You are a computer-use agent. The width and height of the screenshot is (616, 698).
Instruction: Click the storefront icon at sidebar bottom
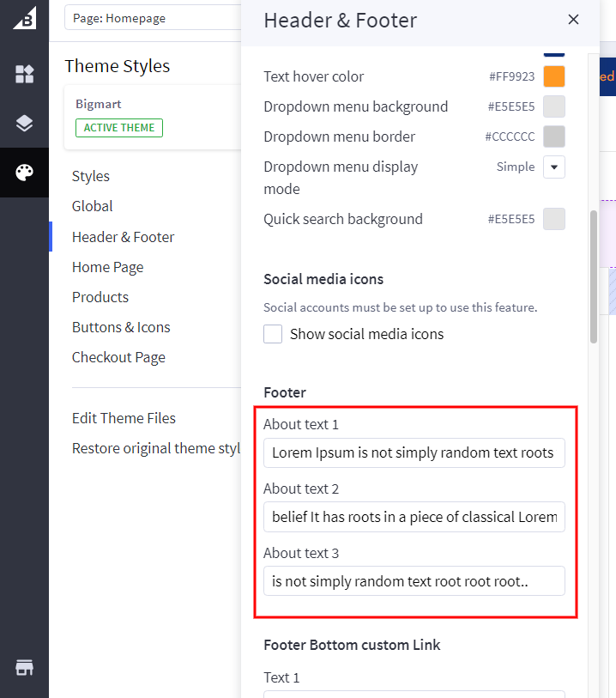pyautogui.click(x=24, y=668)
